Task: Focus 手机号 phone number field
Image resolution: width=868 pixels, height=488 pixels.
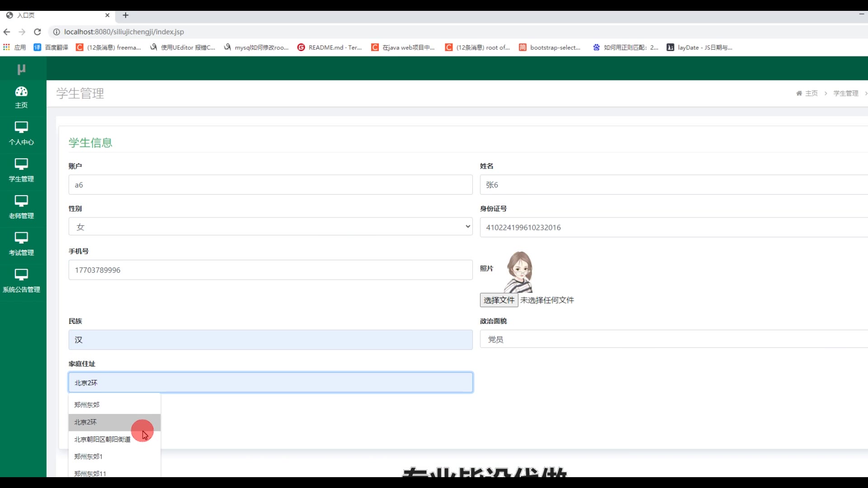Action: pos(270,270)
